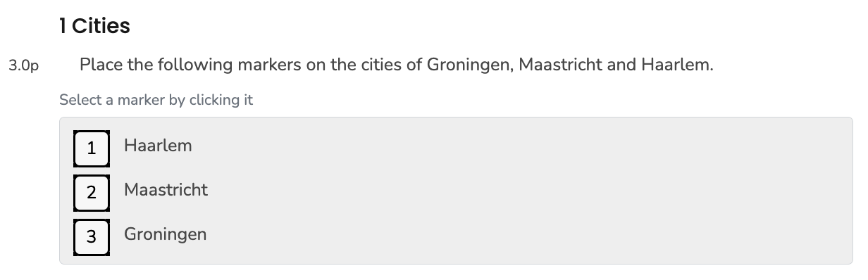
Task: Click the empty grey area of the marker panel
Action: (x=528, y=191)
